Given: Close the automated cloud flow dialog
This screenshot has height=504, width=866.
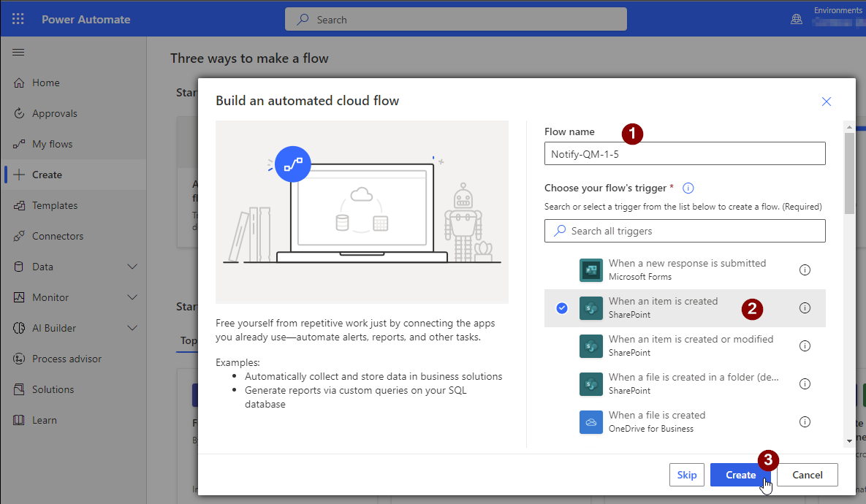Looking at the screenshot, I should click(827, 102).
